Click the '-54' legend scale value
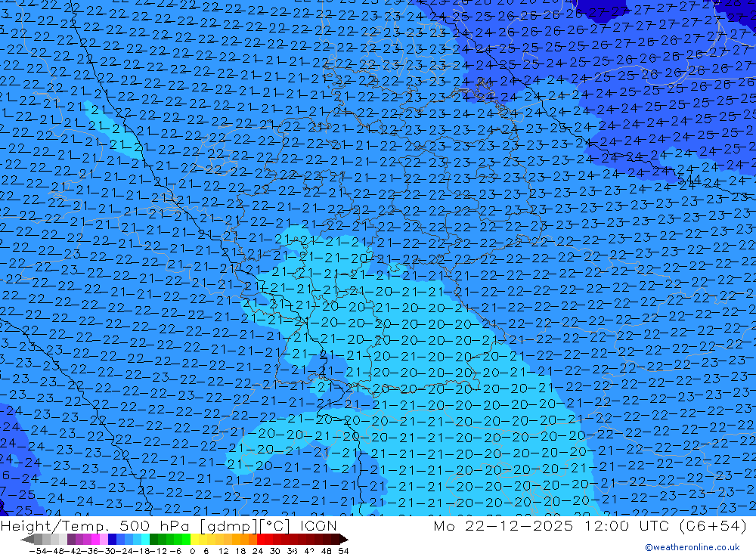Screen dimensions: 756x554 point(39,551)
